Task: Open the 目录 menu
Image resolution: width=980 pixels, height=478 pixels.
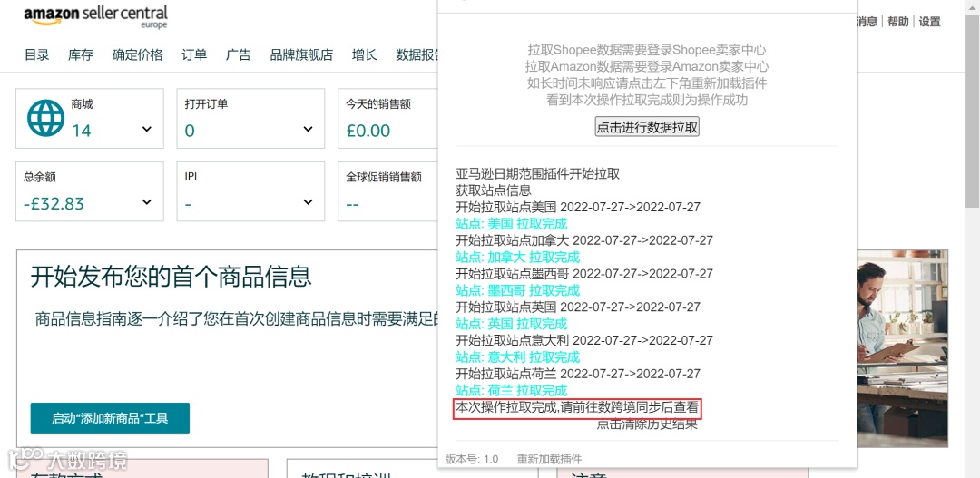Action: pyautogui.click(x=37, y=54)
